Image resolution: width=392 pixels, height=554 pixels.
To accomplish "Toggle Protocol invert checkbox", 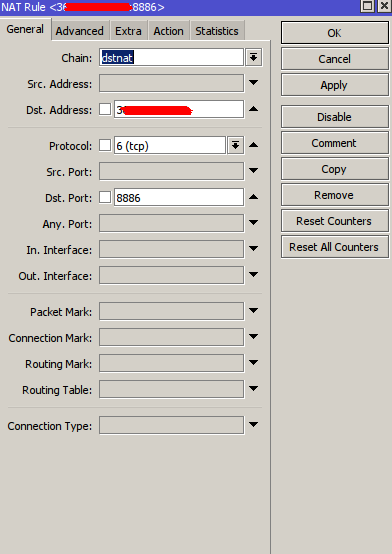I will [105, 145].
